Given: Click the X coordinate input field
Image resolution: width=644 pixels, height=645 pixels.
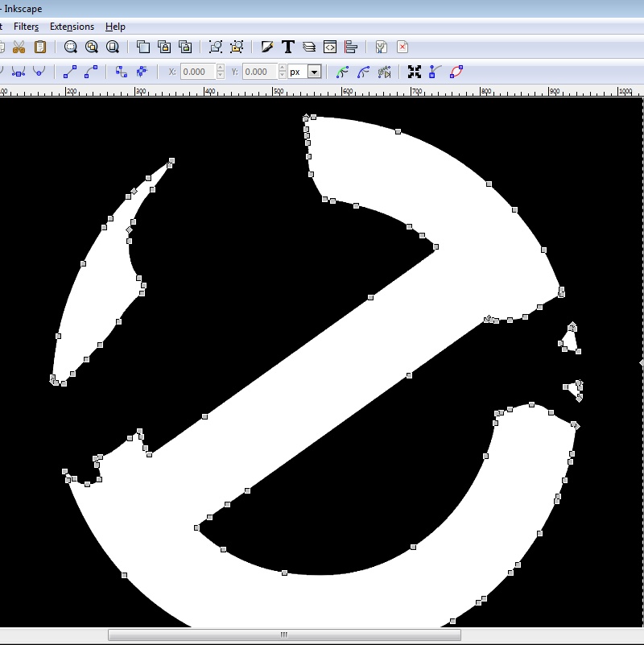Looking at the screenshot, I should point(197,72).
